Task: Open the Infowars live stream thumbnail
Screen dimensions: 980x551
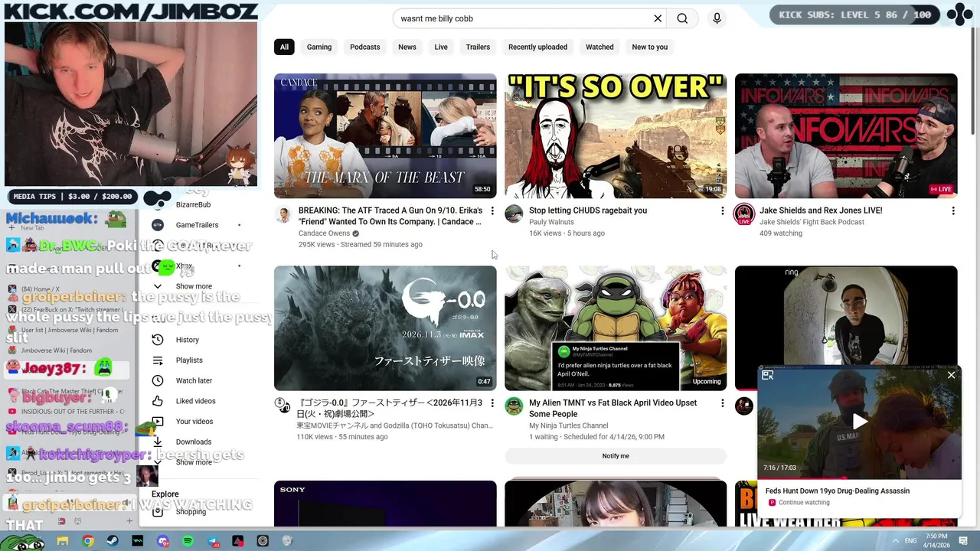Action: tap(846, 135)
